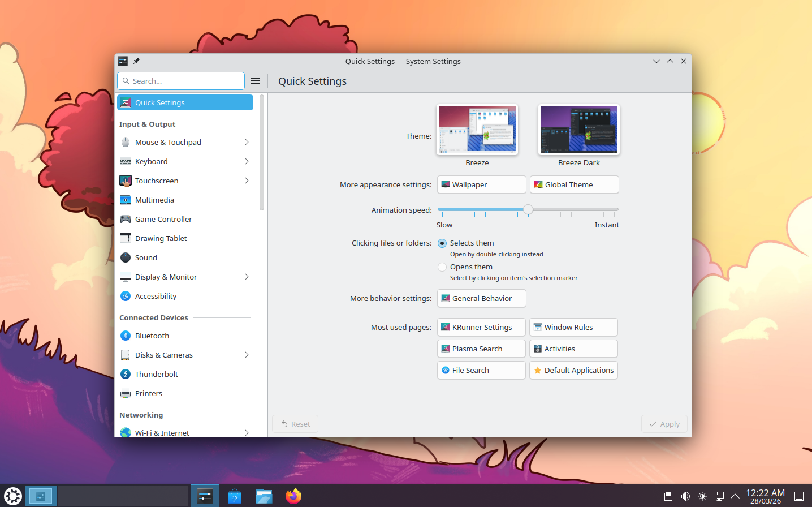This screenshot has height=507, width=812.
Task: Switch to first virtual desktop in pager
Action: [x=40, y=496]
